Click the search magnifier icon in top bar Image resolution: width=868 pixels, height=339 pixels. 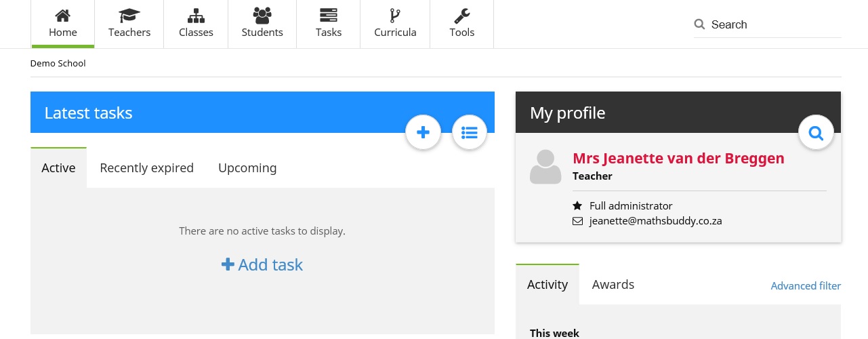coord(700,24)
